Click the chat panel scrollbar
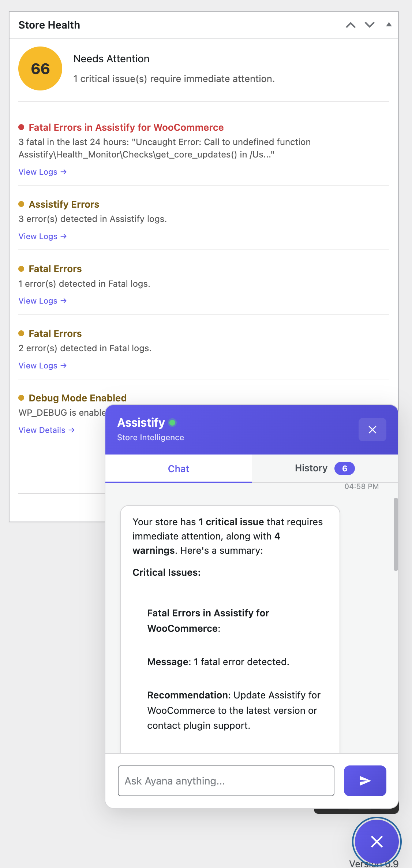The height and width of the screenshot is (868, 412). tap(396, 534)
